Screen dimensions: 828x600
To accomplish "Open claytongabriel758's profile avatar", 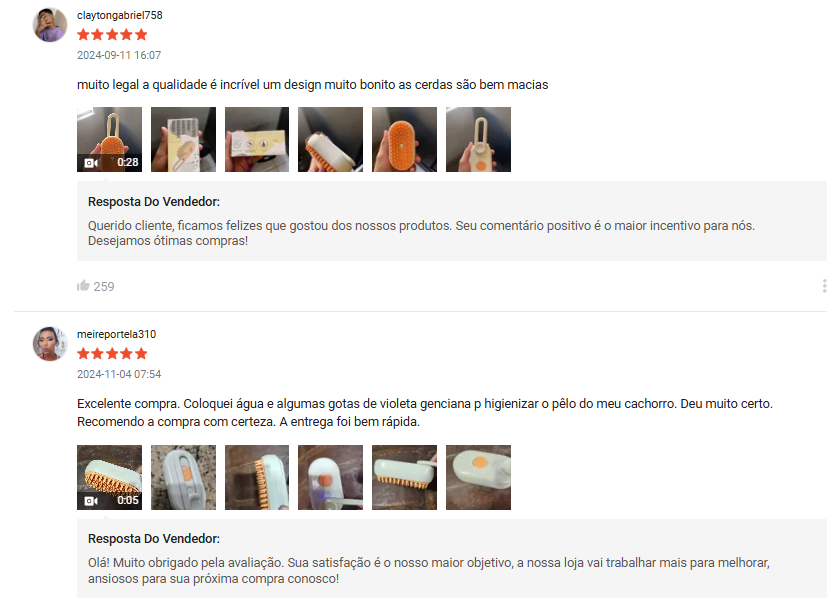I will point(50,25).
